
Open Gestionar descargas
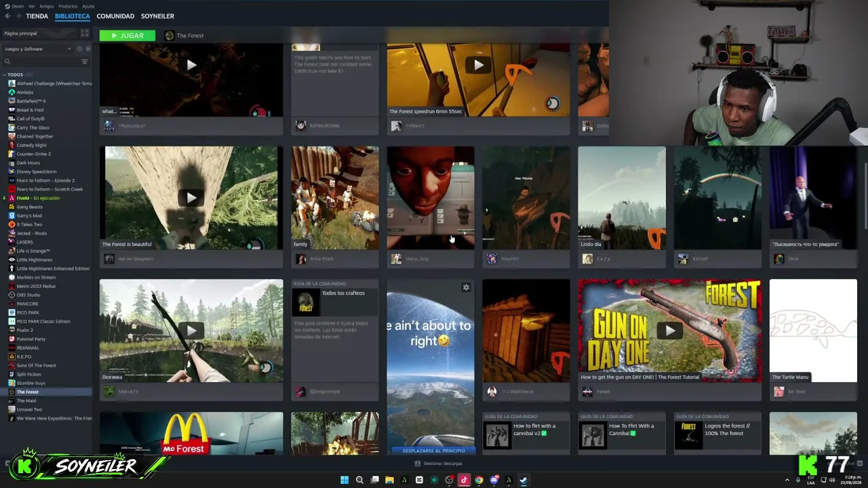[x=438, y=464]
